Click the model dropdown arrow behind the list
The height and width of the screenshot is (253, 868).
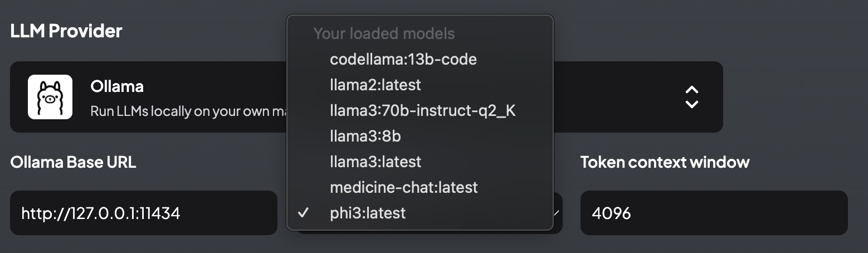[556, 213]
